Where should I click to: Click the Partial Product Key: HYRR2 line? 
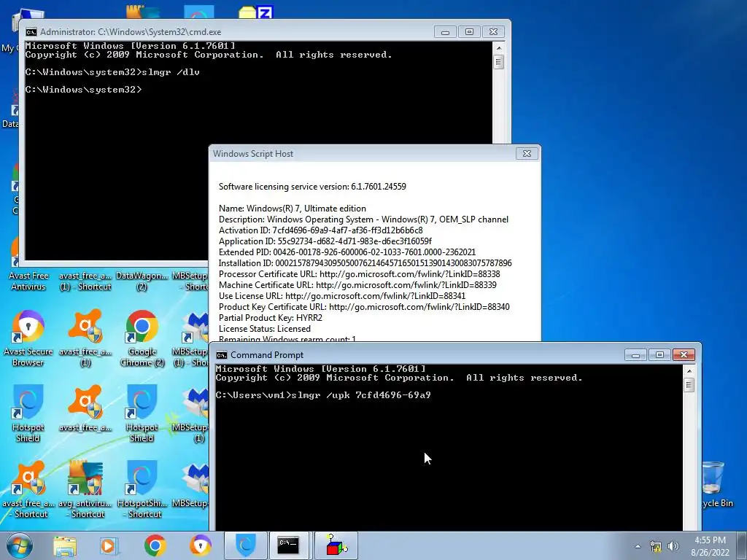click(x=270, y=318)
